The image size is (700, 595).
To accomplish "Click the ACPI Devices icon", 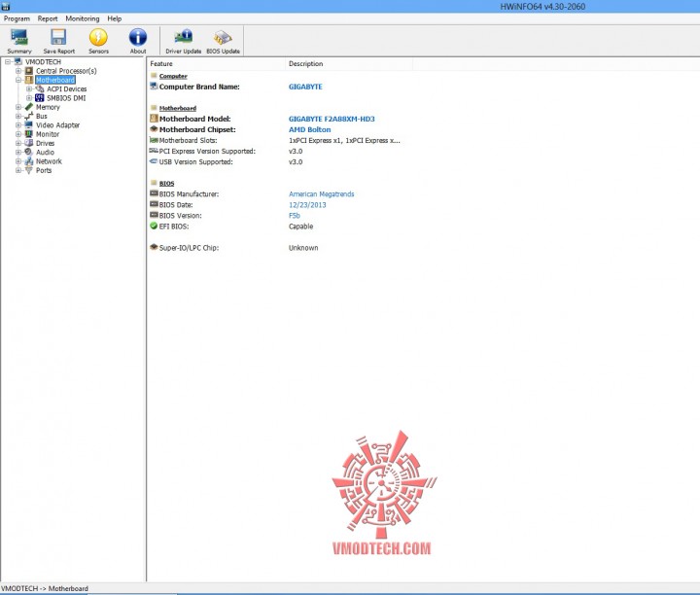I will pyautogui.click(x=40, y=88).
